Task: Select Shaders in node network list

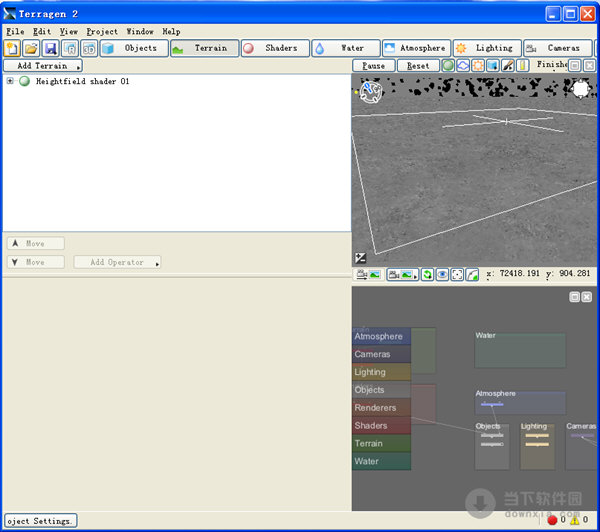Action: point(382,425)
